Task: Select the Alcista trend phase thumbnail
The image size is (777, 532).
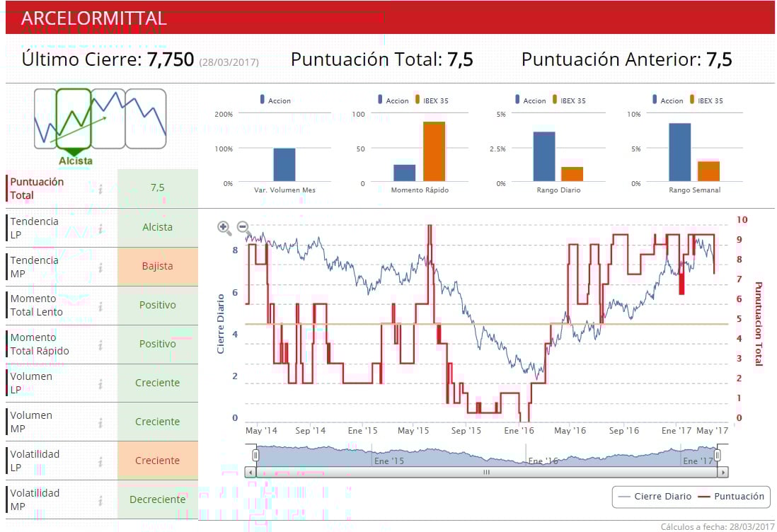Action: click(x=74, y=119)
